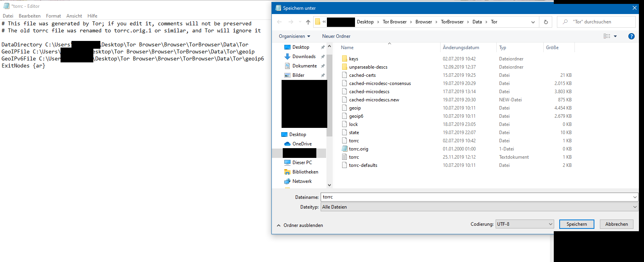Screen dimensions: 644x262
Task: Expand the address bar history dropdown
Action: (x=533, y=22)
